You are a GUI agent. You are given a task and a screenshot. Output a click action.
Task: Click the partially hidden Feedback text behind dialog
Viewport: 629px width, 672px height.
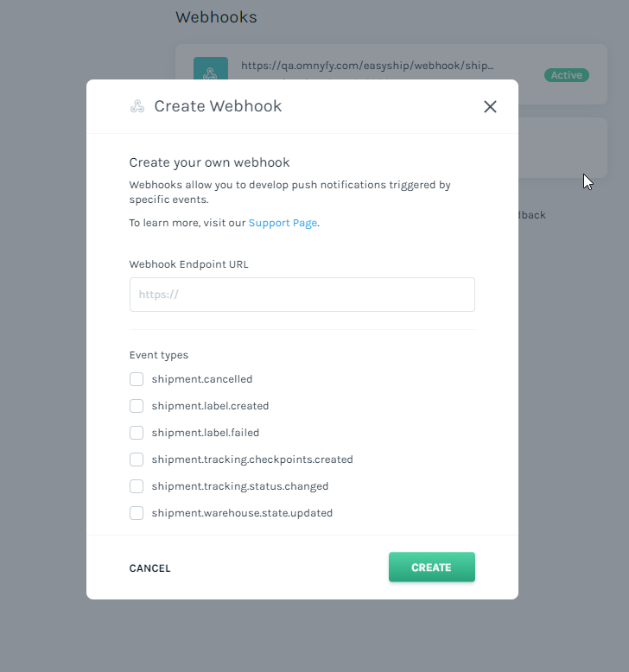coord(532,215)
